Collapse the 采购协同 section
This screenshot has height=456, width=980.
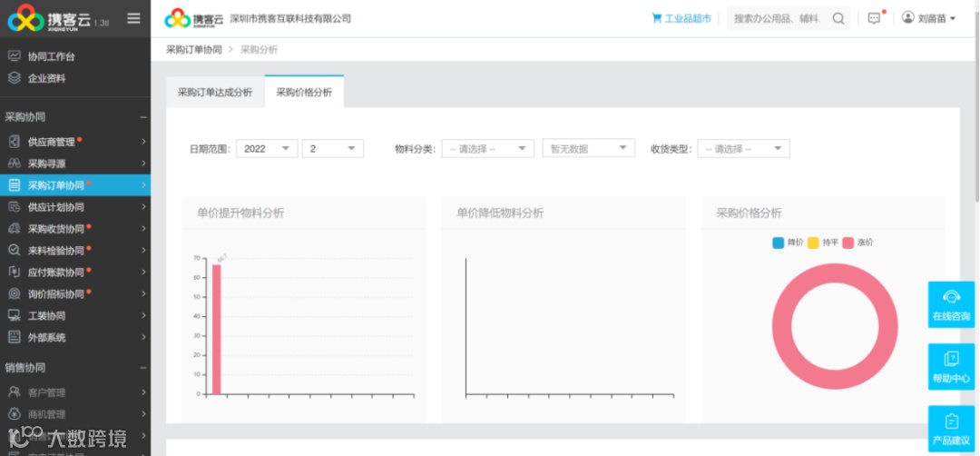(143, 117)
